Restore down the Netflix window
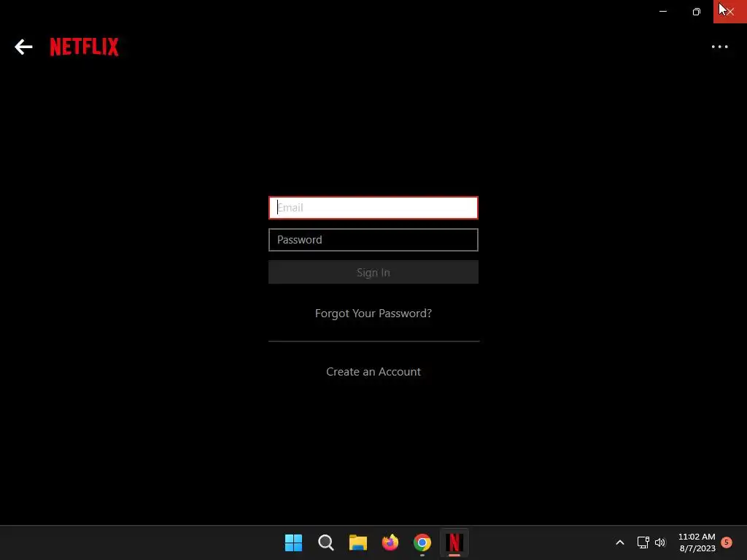The height and width of the screenshot is (560, 747). [x=697, y=12]
